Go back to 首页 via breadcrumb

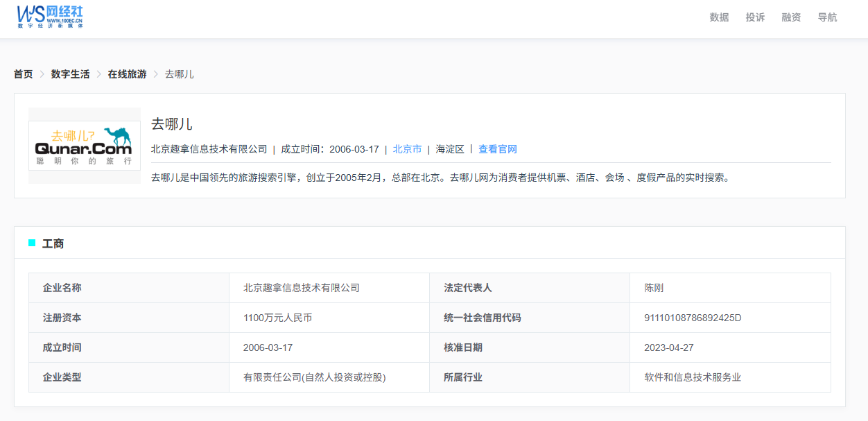[23, 74]
